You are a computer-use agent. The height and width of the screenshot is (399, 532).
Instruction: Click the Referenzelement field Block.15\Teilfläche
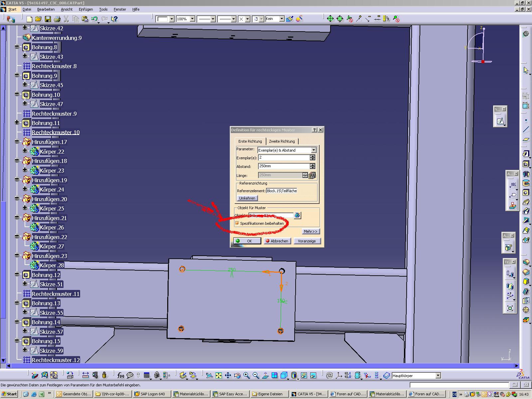(282, 191)
